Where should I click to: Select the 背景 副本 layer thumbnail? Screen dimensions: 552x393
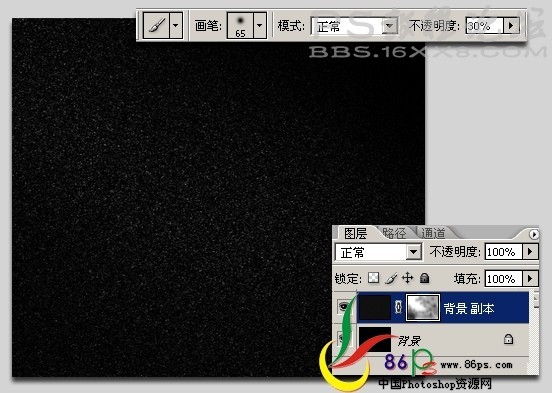pos(375,307)
